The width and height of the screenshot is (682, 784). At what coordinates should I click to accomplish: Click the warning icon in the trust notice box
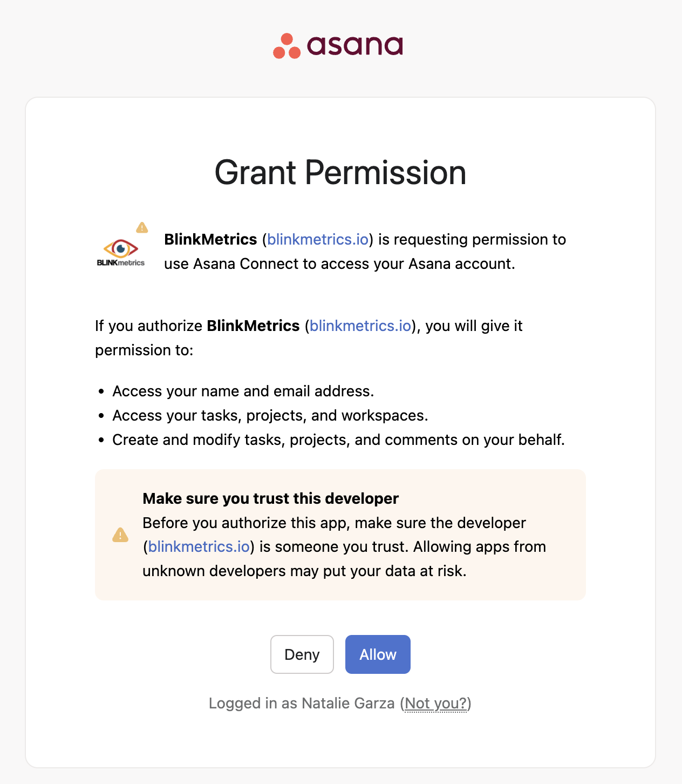(121, 535)
